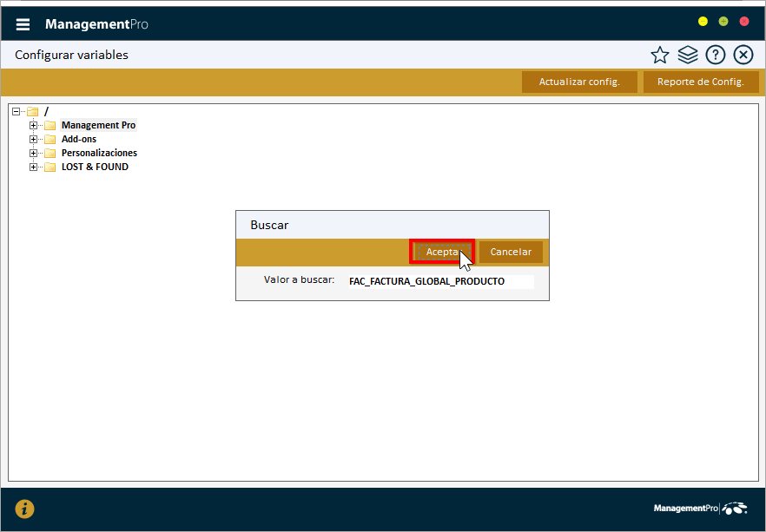Collapse the root tree node
Screen dimensions: 766x532
coord(17,112)
